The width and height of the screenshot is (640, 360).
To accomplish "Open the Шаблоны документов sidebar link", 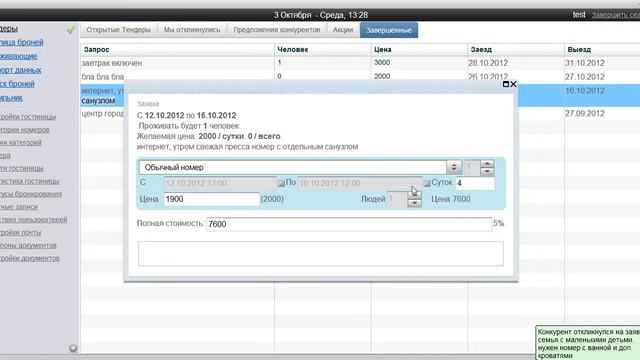I will click(x=28, y=245).
